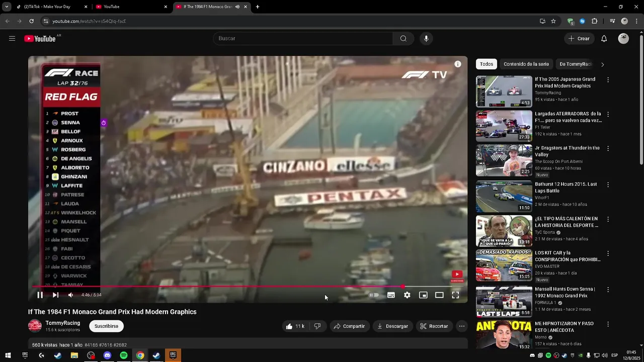Go to YouTube home via logo
Image resolution: width=644 pixels, height=362 pixels.
pos(40,39)
